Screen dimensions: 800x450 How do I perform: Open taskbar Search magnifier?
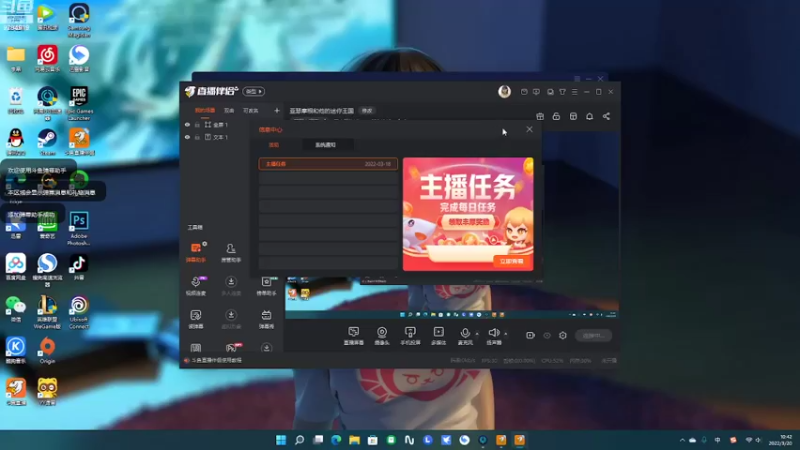(x=299, y=440)
